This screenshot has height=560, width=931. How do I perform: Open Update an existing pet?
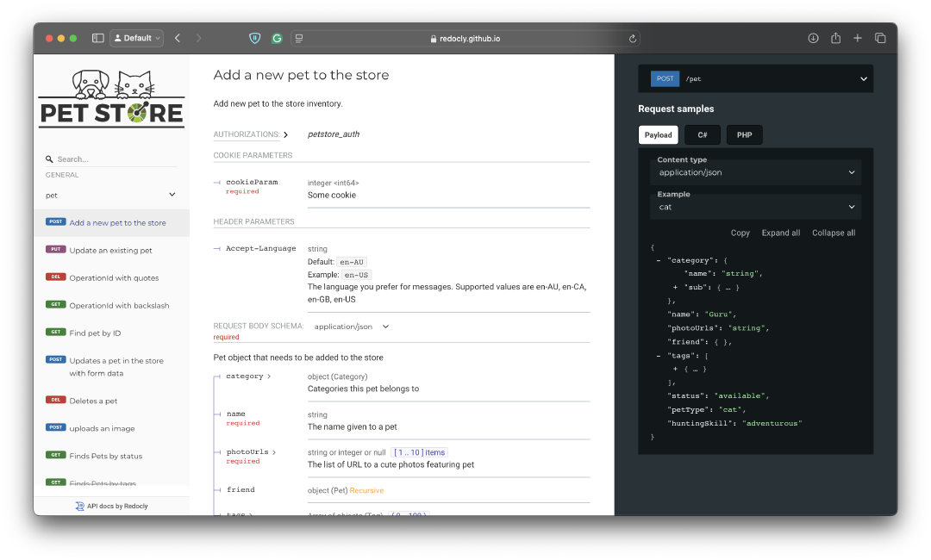pos(111,251)
